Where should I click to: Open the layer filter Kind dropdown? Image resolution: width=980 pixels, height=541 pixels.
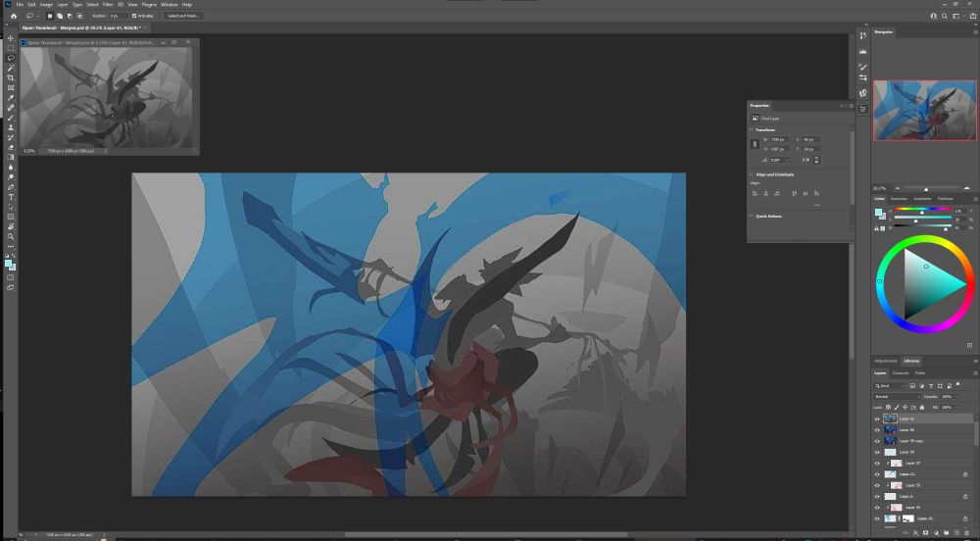pos(888,386)
